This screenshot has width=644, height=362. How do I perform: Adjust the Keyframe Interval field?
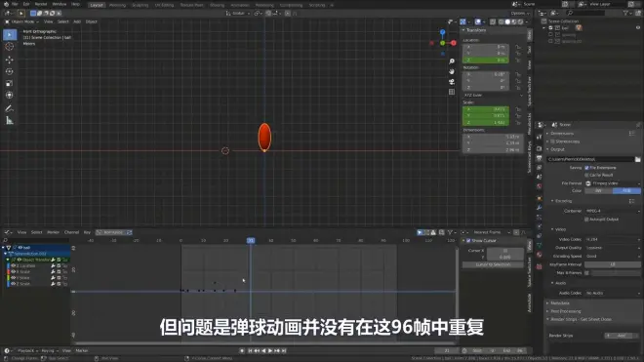[x=613, y=264]
